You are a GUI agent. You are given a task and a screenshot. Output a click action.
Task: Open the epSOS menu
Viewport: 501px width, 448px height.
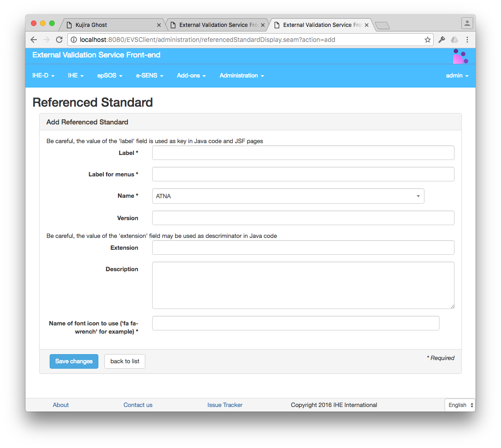pyautogui.click(x=110, y=76)
